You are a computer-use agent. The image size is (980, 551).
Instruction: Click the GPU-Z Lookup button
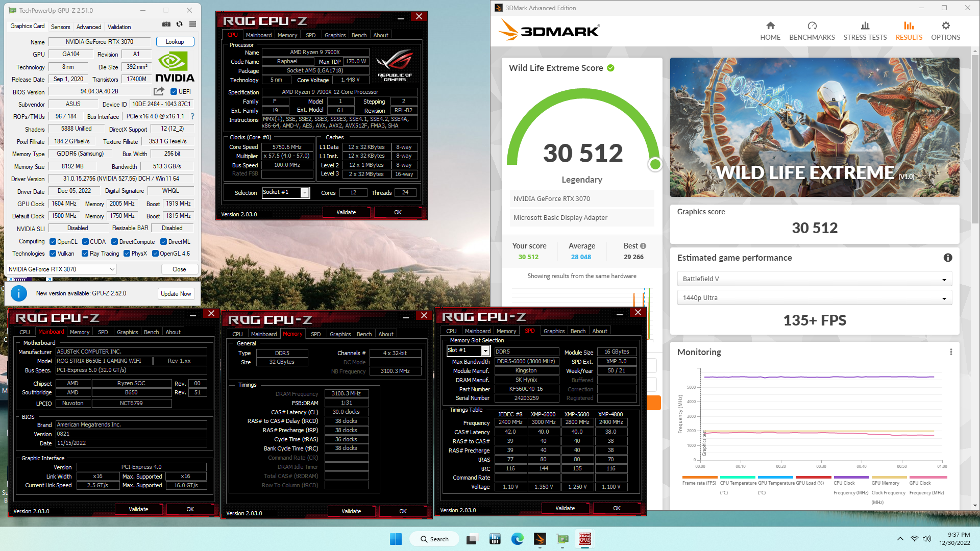(x=175, y=42)
